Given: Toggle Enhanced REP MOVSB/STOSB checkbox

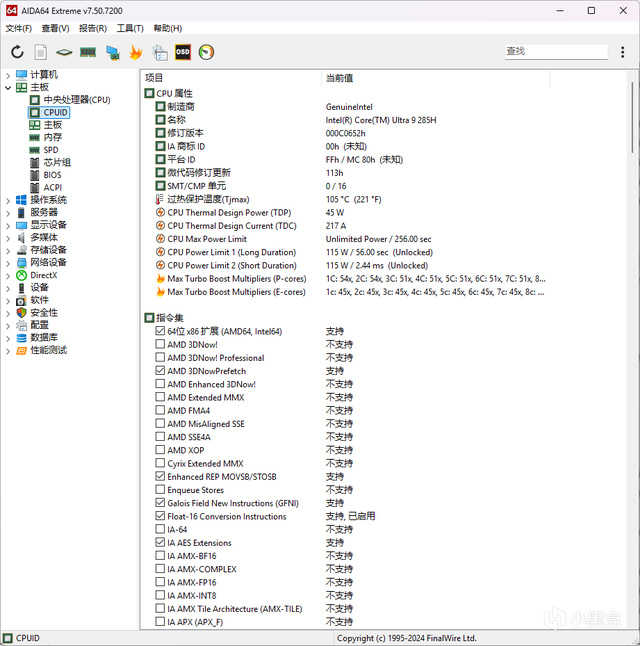Looking at the screenshot, I should coord(160,476).
